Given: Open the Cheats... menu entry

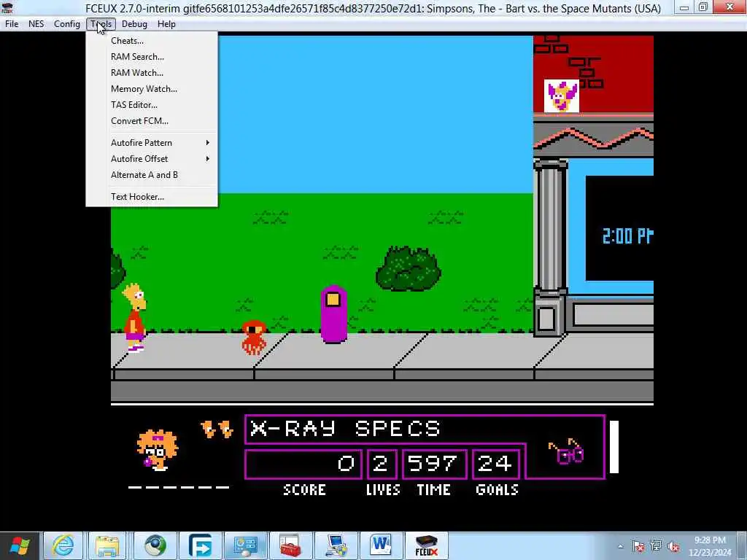Looking at the screenshot, I should [x=152, y=41].
